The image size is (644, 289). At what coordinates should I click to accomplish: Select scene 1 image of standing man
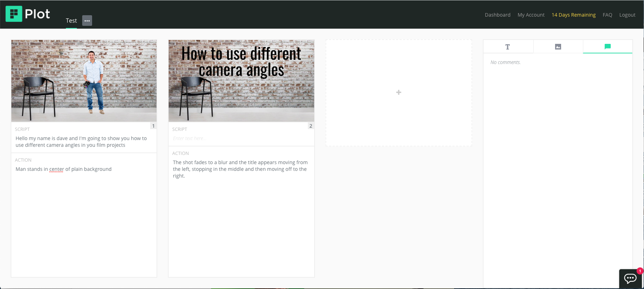click(x=84, y=81)
